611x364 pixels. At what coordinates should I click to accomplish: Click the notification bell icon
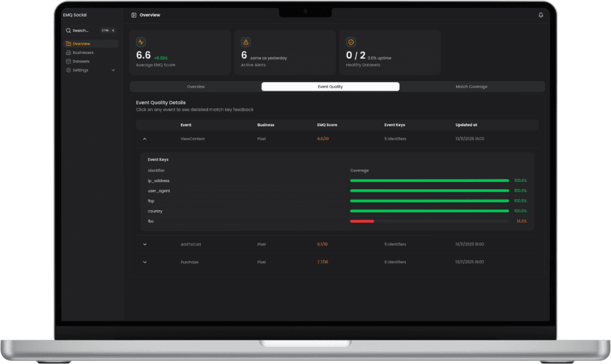[541, 15]
